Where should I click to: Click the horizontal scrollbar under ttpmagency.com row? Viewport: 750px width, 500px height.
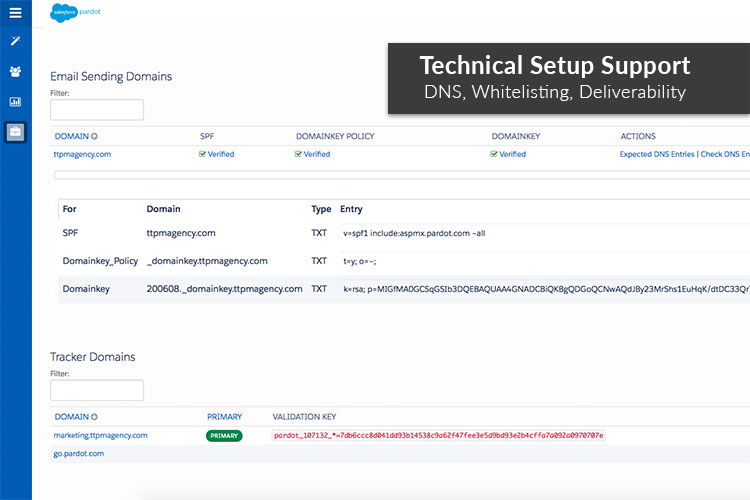(x=402, y=175)
